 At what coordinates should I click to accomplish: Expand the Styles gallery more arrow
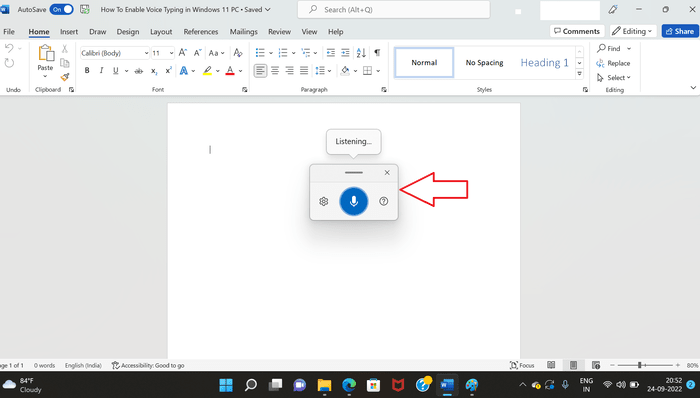click(x=579, y=74)
